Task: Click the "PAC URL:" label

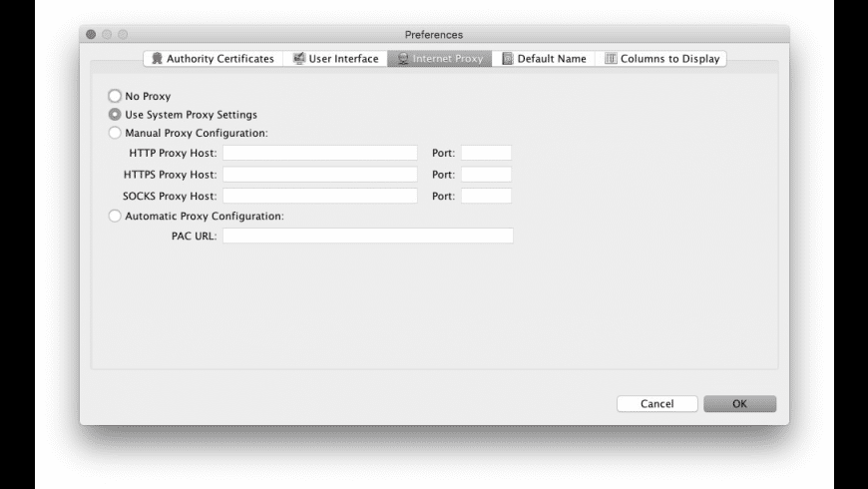Action: [x=194, y=236]
